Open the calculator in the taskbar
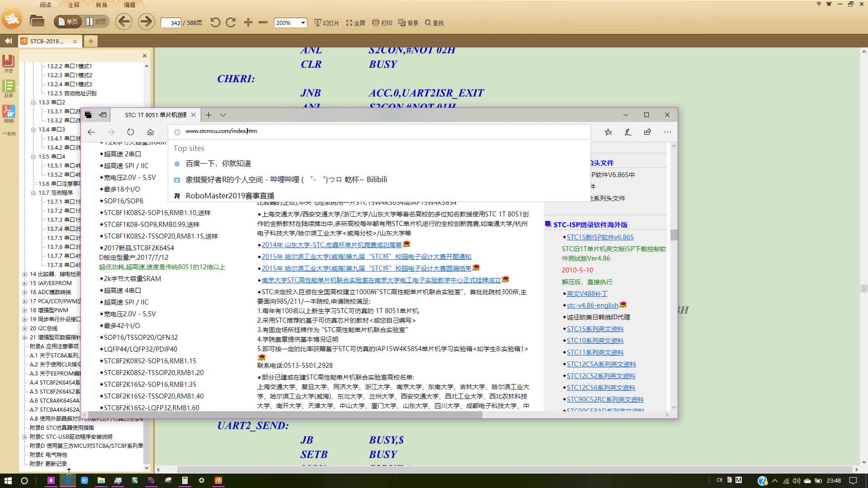Viewport: 868px width, 488px height. coord(184,480)
